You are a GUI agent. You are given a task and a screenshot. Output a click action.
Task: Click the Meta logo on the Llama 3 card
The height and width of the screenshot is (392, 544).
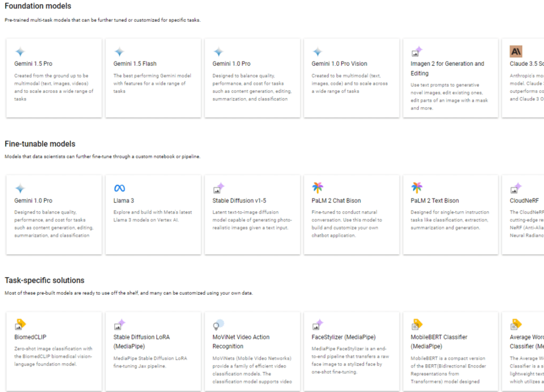click(119, 187)
